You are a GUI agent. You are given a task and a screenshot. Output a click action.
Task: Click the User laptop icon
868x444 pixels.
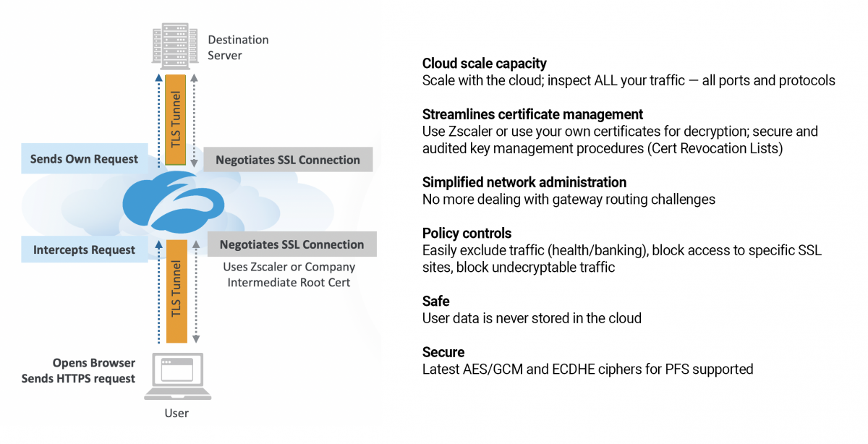click(x=177, y=376)
